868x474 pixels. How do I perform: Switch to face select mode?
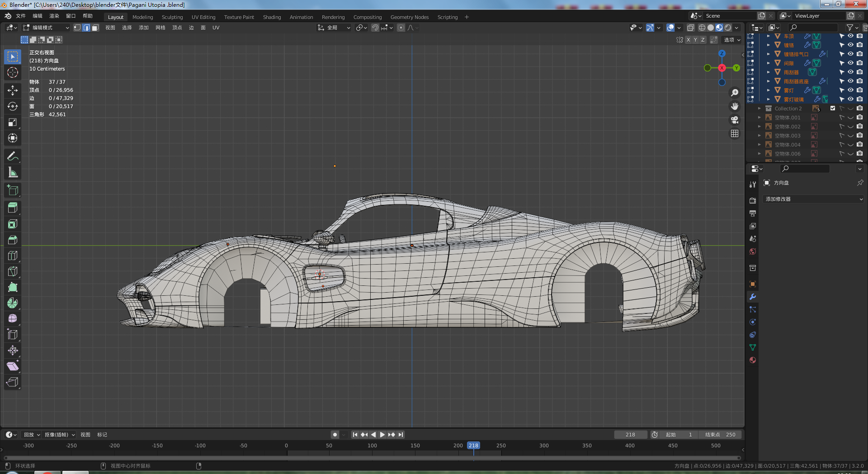(x=95, y=28)
